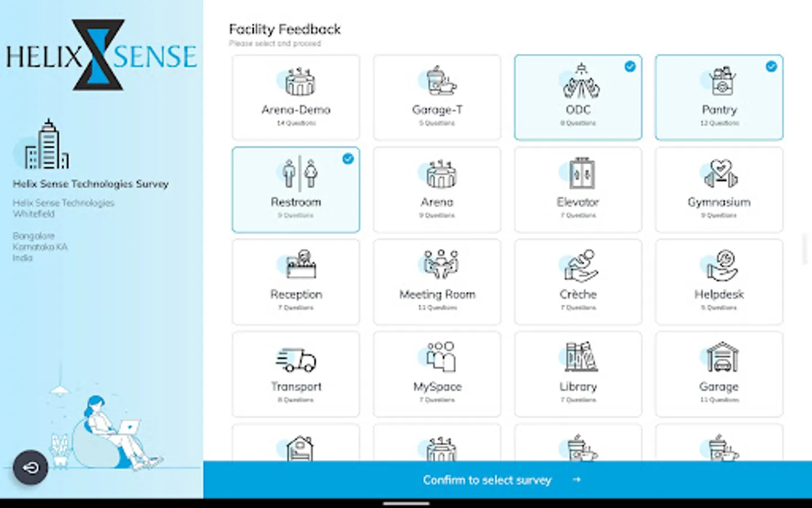
Task: Deselect the Restroom survey checkmark
Action: (x=348, y=159)
